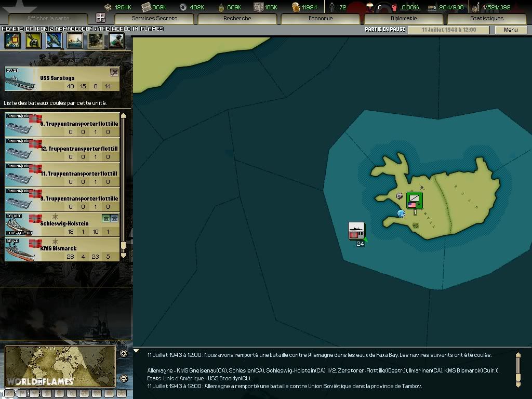Click the USS Brooklyn(CL) loss line
Viewport: 532px width, 399px height.
click(x=199, y=378)
